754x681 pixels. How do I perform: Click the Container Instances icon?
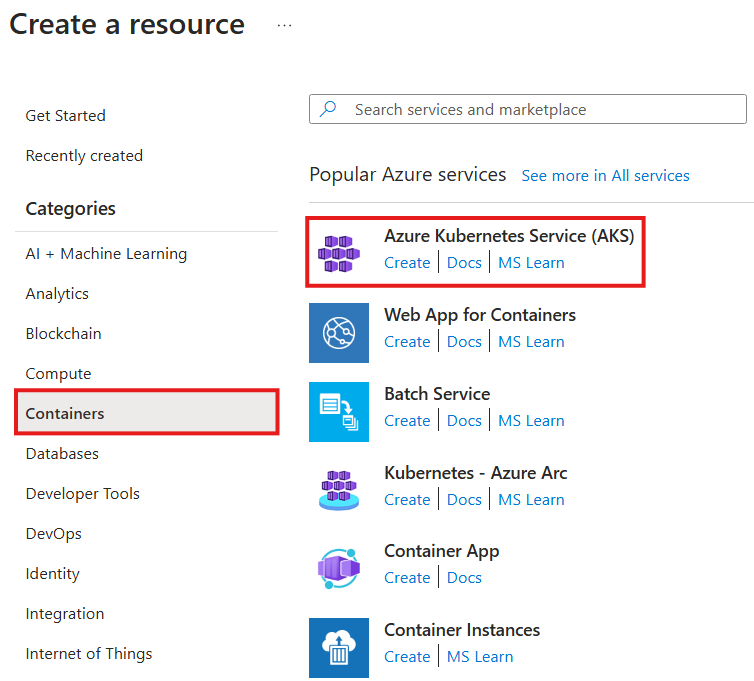click(339, 647)
